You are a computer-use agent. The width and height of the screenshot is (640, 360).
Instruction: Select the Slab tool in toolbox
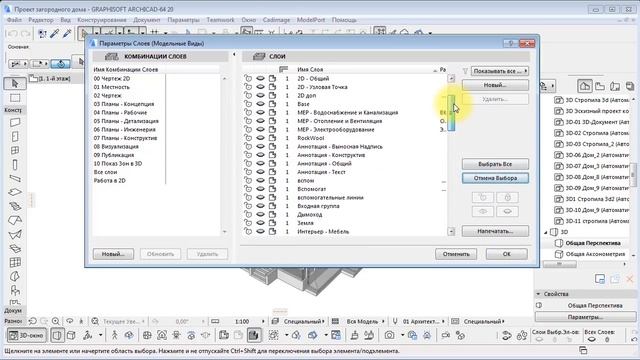(x=15, y=192)
